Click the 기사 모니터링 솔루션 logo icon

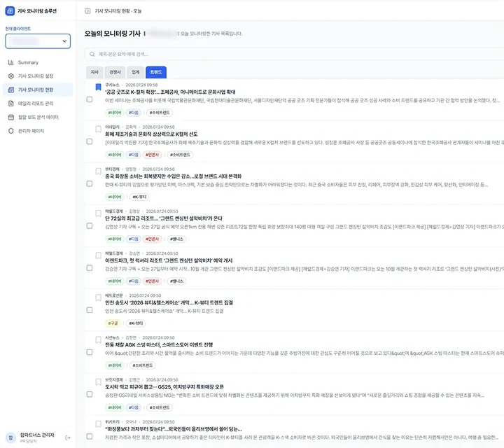tap(10, 11)
